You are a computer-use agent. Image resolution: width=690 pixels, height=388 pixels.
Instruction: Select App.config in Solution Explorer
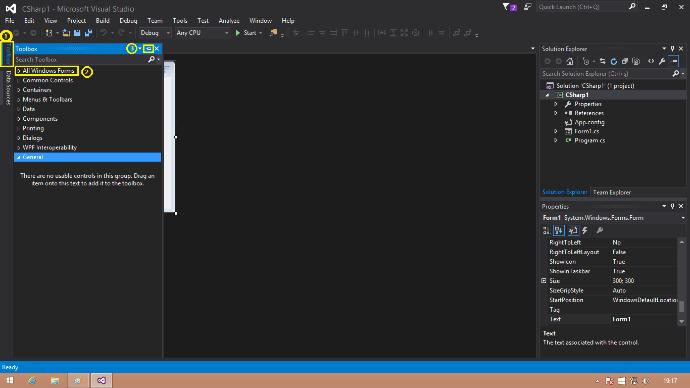click(x=589, y=122)
